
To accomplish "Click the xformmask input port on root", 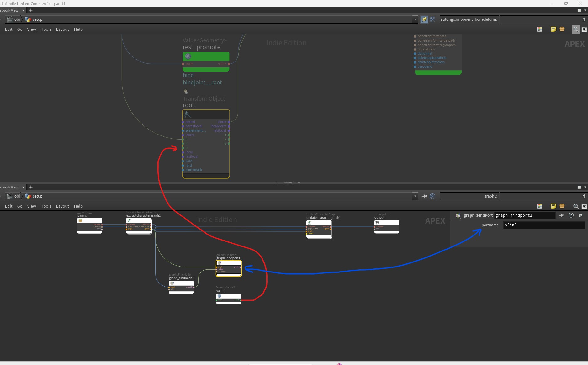I will pyautogui.click(x=183, y=170).
